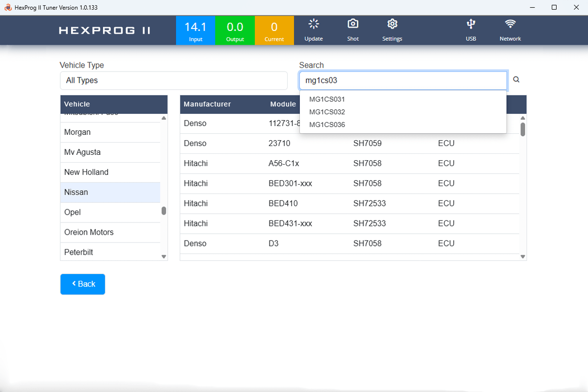Select the Denso D3 module row
The width and height of the screenshot is (588, 392).
coord(350,244)
